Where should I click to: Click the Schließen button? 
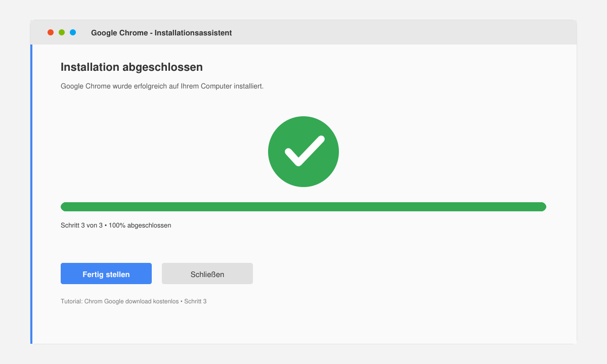click(207, 274)
